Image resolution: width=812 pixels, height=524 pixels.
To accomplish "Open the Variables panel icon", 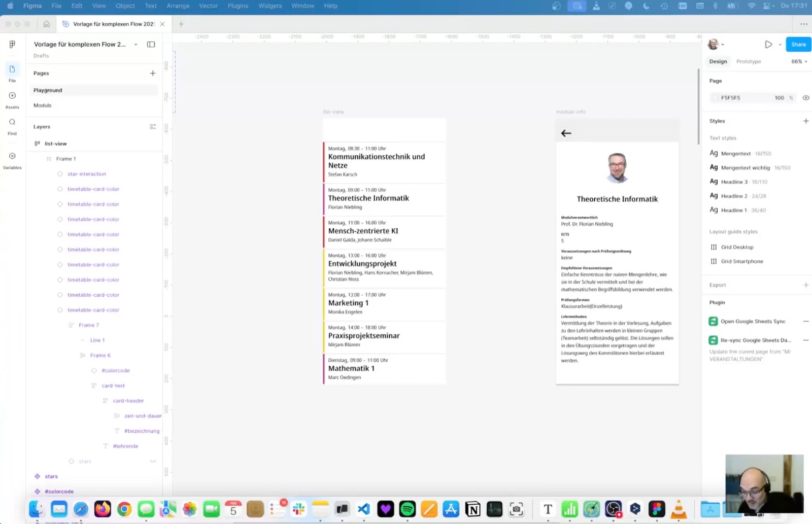I will click(12, 156).
